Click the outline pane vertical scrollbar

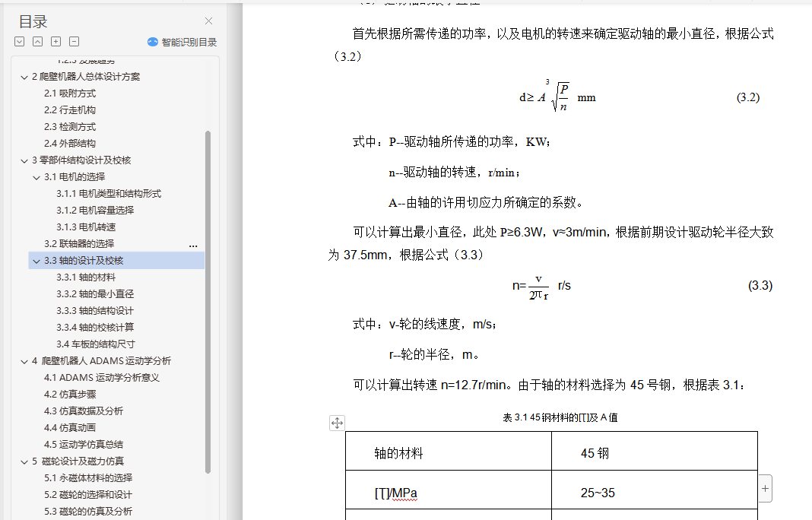coord(208,302)
